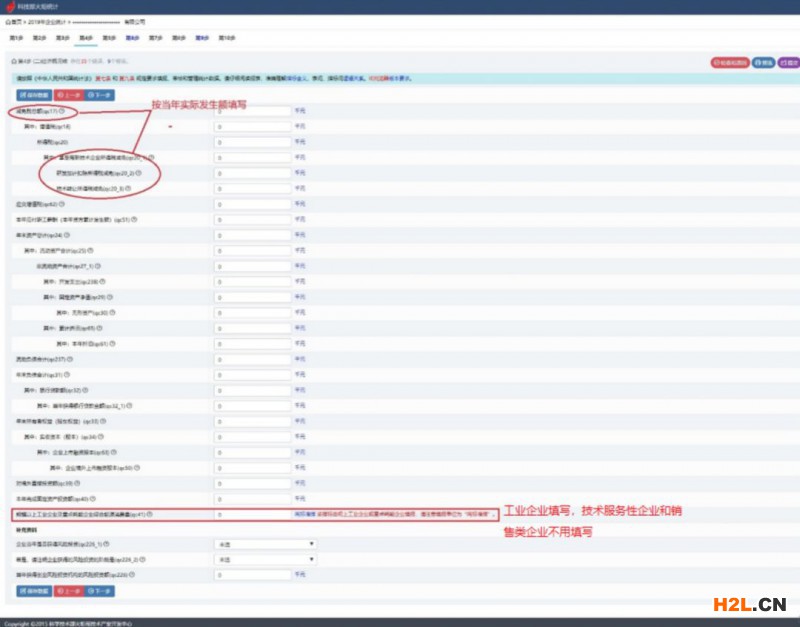Click the red pill button at top right
Image resolution: width=800 pixels, height=627 pixels.
[729, 62]
